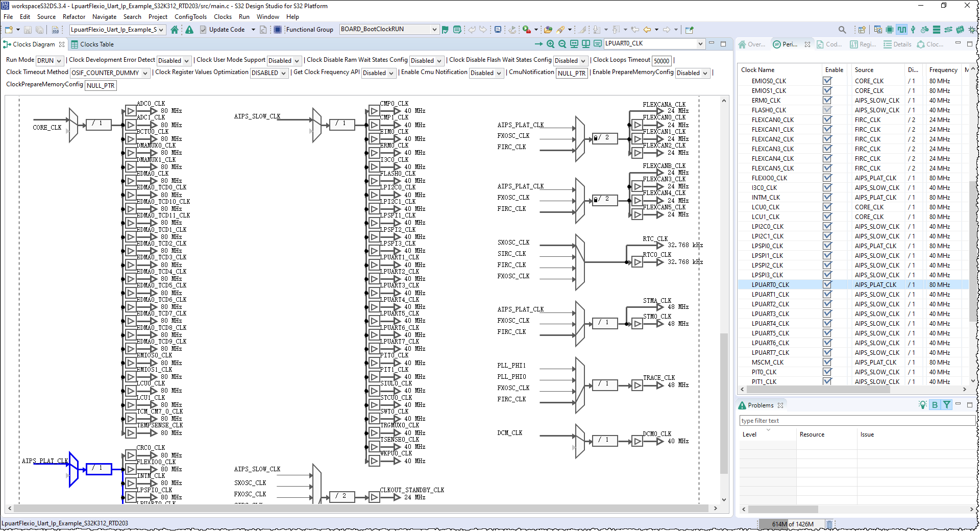Open the Clocks tool square-wave icon
This screenshot has width=980, height=531.
(x=902, y=30)
